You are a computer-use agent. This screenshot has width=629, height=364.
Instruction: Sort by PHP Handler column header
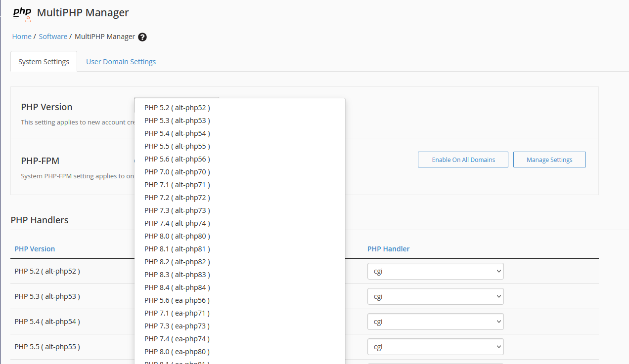(388, 249)
